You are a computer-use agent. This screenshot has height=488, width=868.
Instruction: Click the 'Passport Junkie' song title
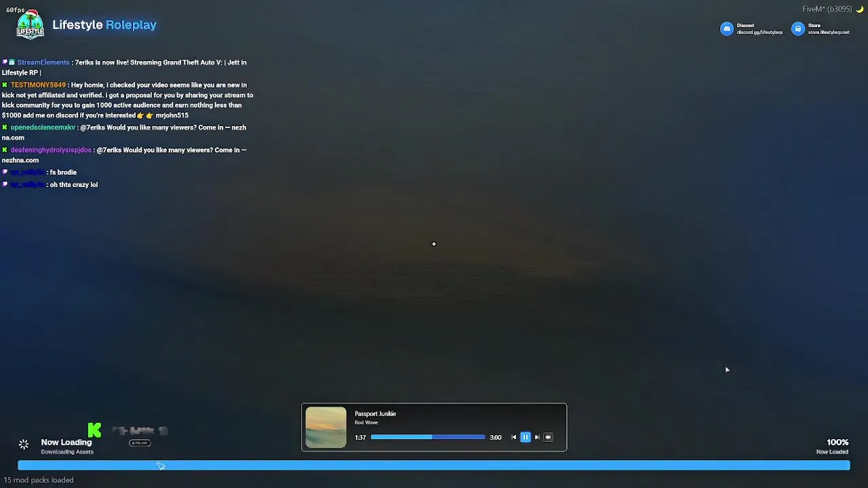(x=375, y=413)
